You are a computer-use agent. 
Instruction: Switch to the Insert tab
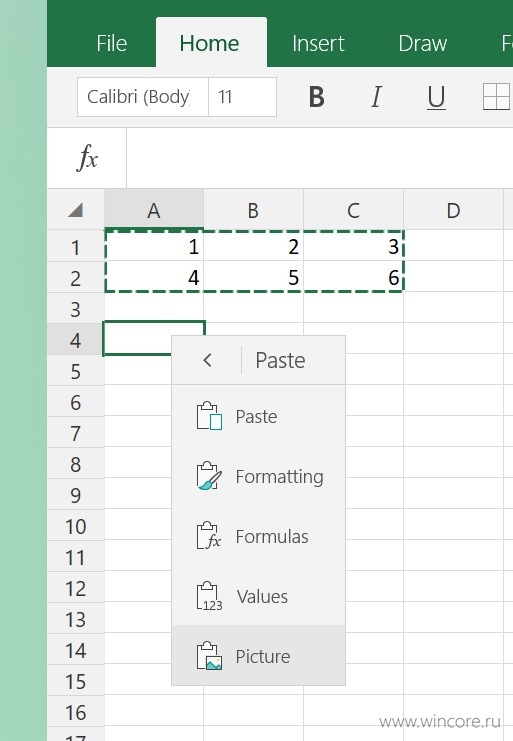[x=318, y=43]
